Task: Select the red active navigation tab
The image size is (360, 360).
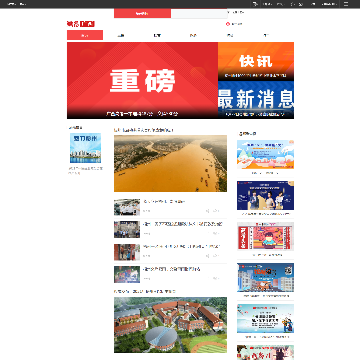Action: point(85,35)
